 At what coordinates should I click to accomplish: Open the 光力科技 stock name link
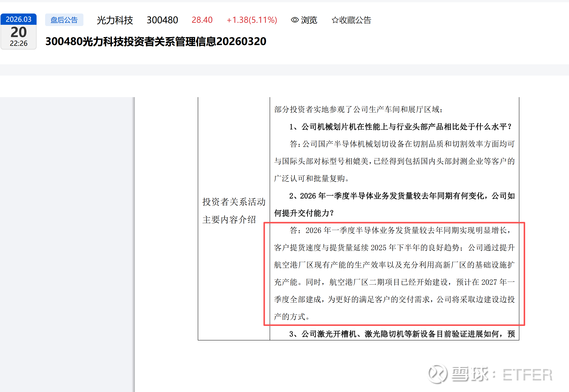115,20
